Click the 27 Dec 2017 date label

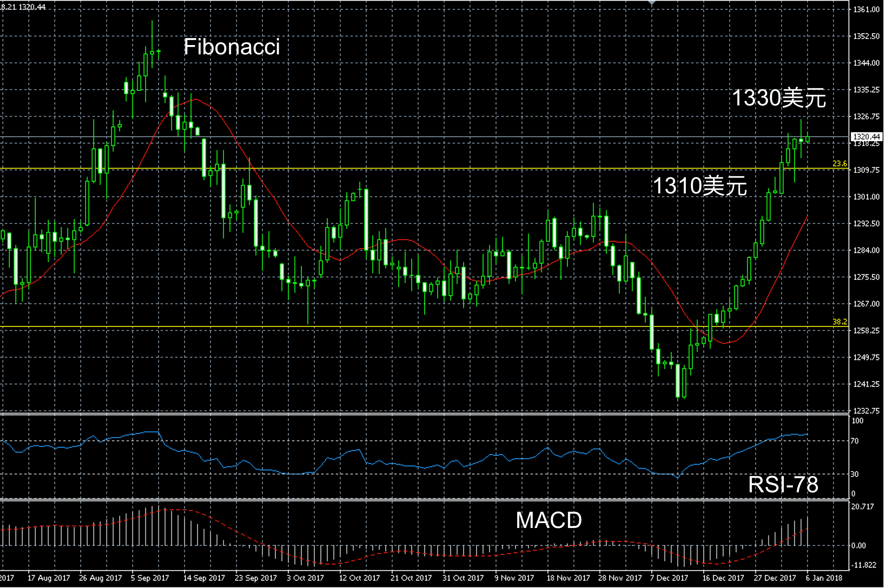click(775, 578)
